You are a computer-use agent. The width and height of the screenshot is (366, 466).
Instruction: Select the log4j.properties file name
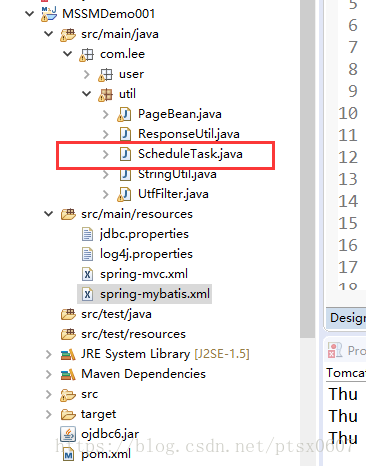(146, 254)
